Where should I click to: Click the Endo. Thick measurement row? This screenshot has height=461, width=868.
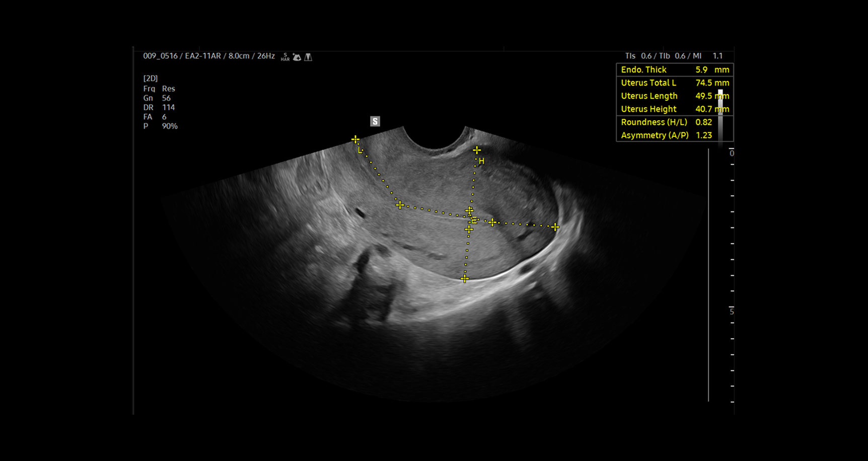click(x=674, y=69)
